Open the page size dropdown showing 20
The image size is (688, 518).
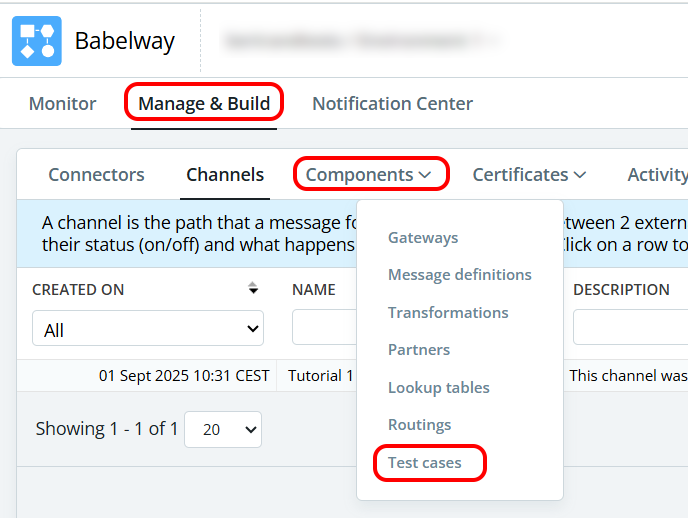(223, 429)
